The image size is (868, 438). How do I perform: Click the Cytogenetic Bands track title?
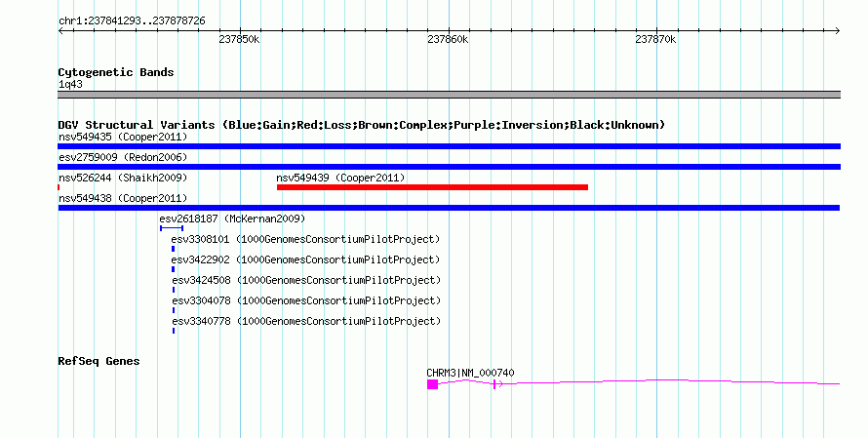pyautogui.click(x=116, y=72)
